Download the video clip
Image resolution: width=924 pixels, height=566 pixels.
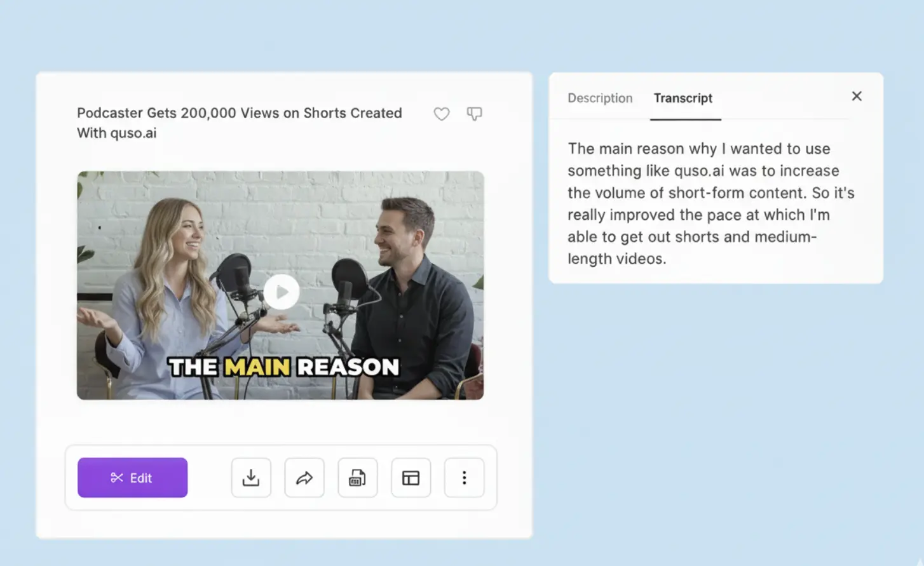(x=251, y=478)
